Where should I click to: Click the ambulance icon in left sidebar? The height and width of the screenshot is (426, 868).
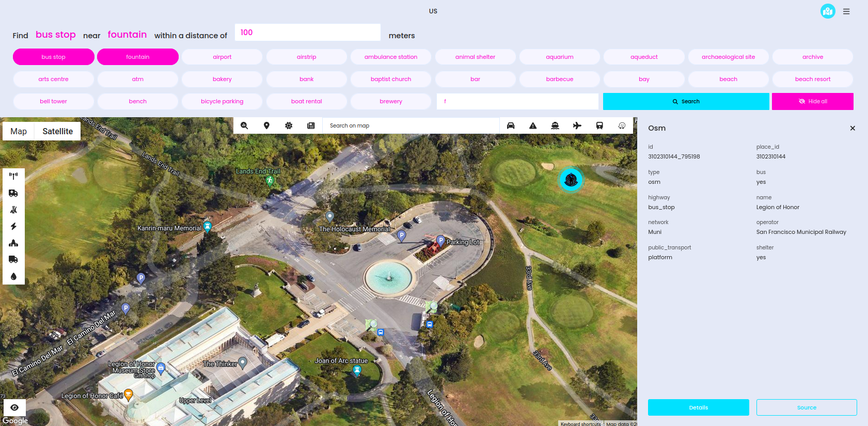(x=13, y=193)
